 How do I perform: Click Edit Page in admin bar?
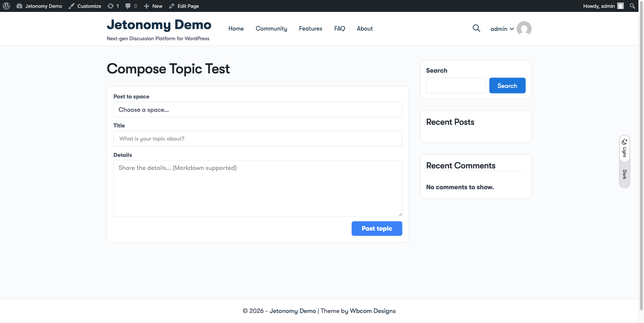pos(184,6)
